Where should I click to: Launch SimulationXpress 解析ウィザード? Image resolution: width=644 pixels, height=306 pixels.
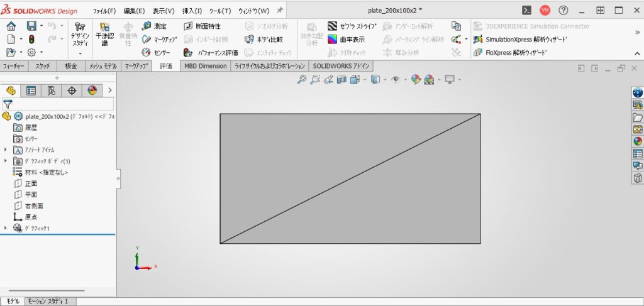[x=519, y=40]
